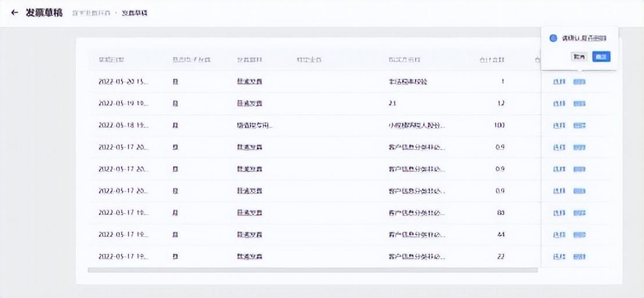Click the 发票草稿 page title

coord(44,12)
